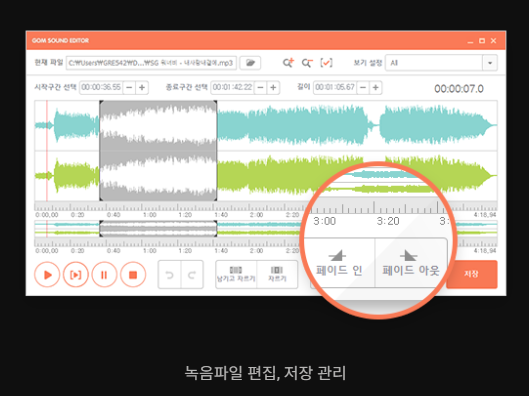Click the green right channel waveform

point(267,175)
